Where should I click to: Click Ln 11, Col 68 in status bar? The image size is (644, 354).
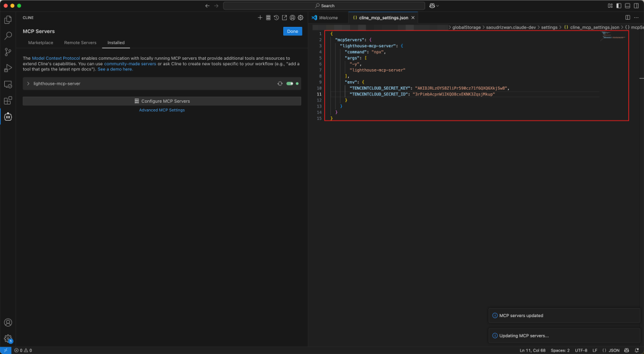532,350
